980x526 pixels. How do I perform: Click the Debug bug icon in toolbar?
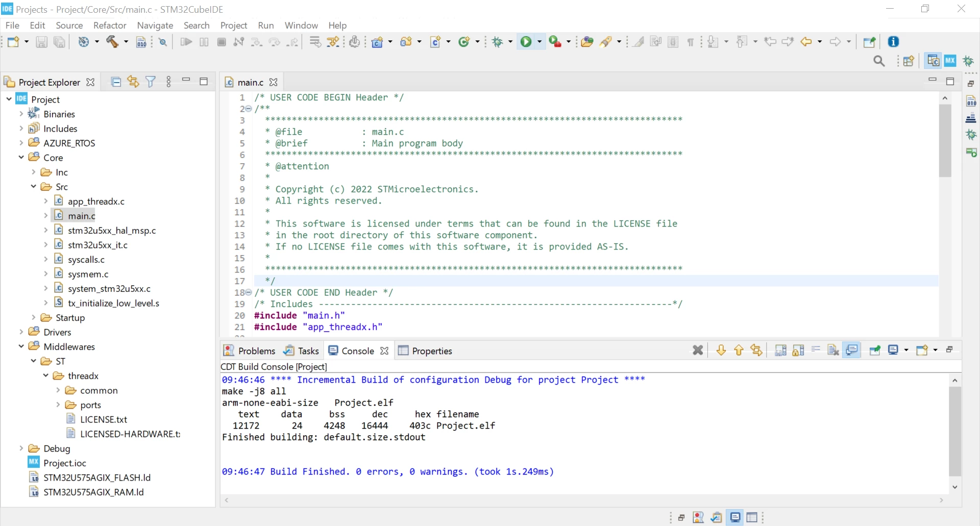coord(498,42)
